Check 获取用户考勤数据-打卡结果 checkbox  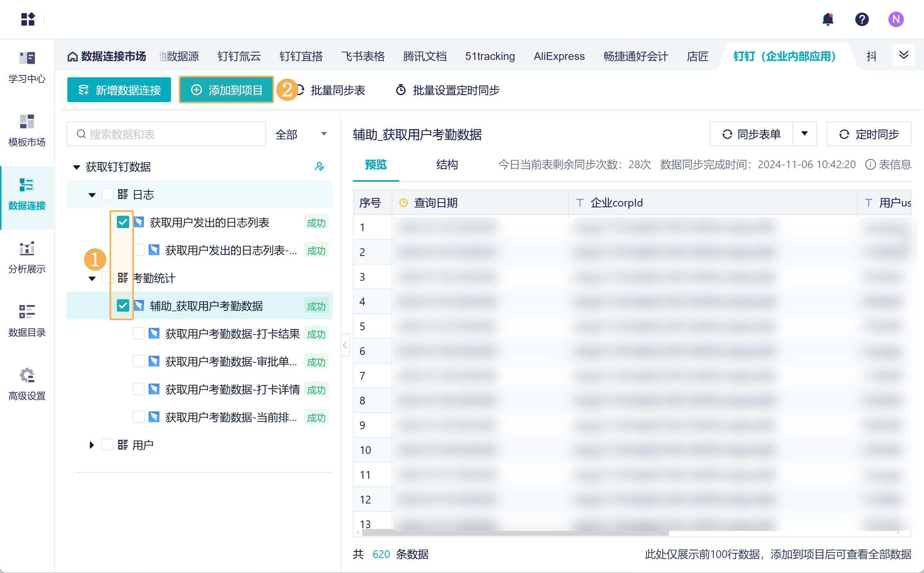coord(138,333)
